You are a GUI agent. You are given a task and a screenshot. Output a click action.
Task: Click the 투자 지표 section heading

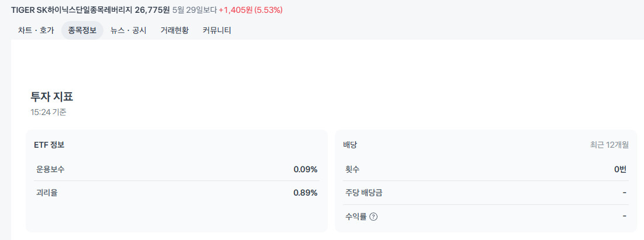tap(52, 97)
